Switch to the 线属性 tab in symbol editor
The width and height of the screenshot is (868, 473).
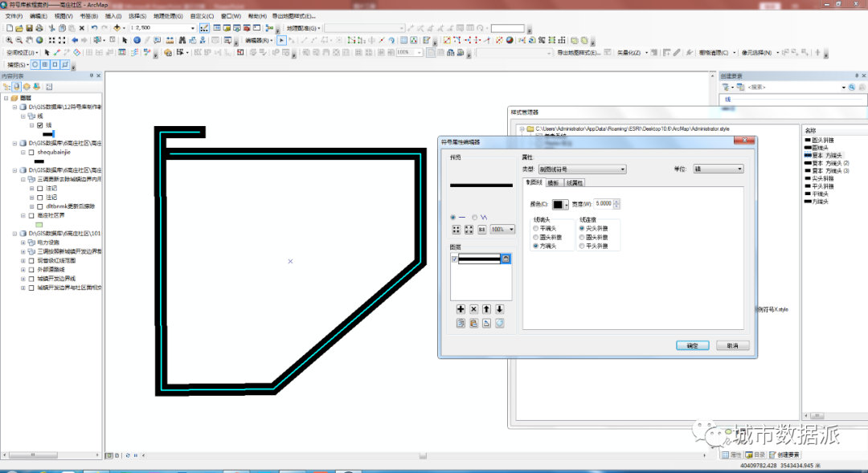point(575,183)
